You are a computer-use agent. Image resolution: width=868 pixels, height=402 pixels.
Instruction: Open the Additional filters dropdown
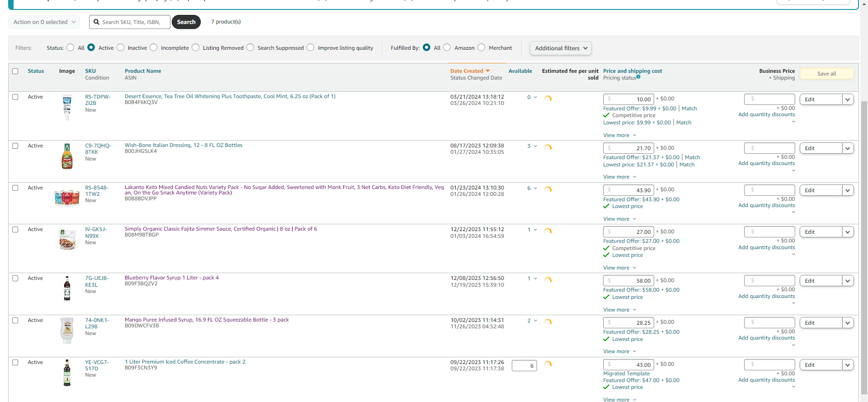(561, 48)
